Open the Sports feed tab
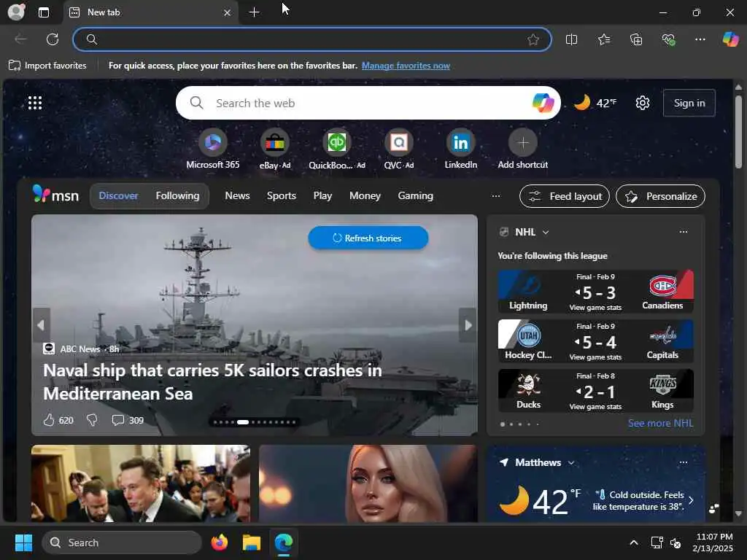 pyautogui.click(x=281, y=195)
